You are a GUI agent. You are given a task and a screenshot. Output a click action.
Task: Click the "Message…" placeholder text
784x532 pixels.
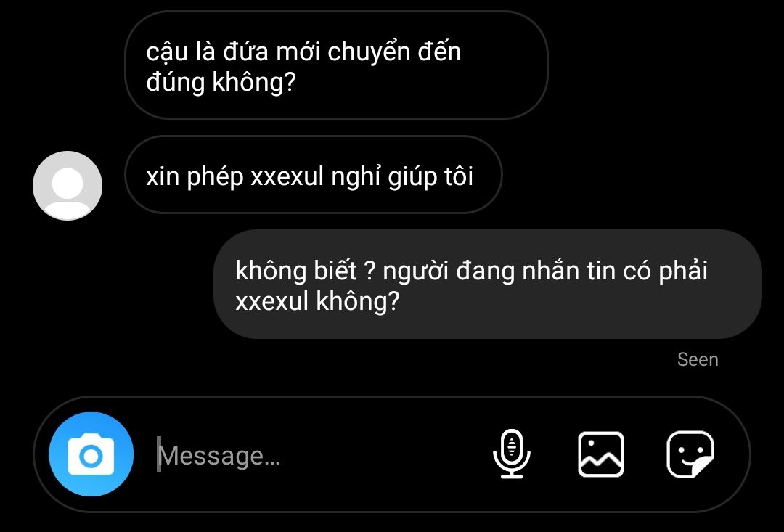(x=219, y=456)
